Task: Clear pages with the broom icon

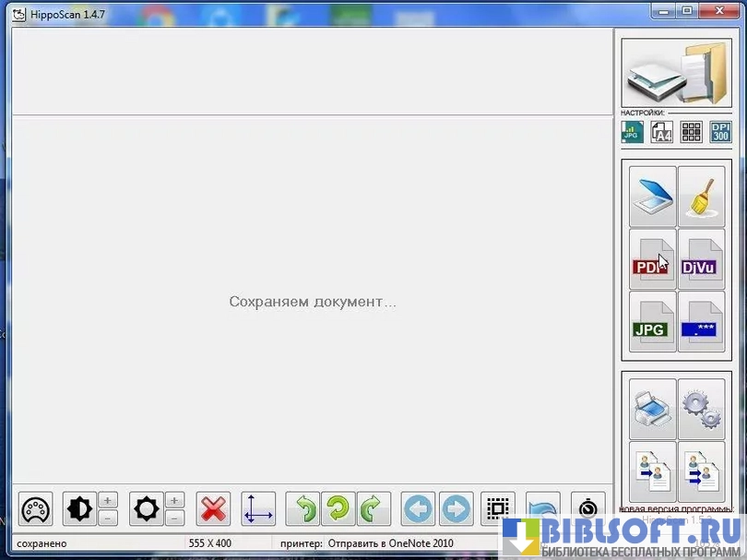Action: 701,196
